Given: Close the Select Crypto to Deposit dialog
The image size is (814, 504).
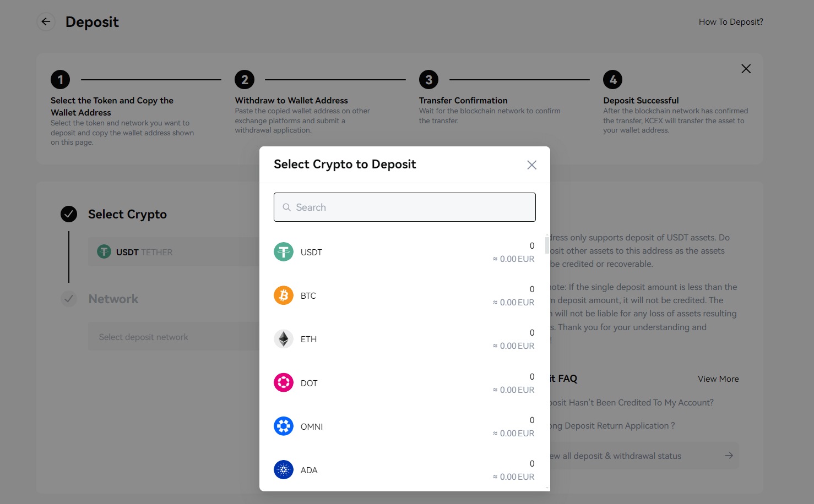Looking at the screenshot, I should click(531, 165).
